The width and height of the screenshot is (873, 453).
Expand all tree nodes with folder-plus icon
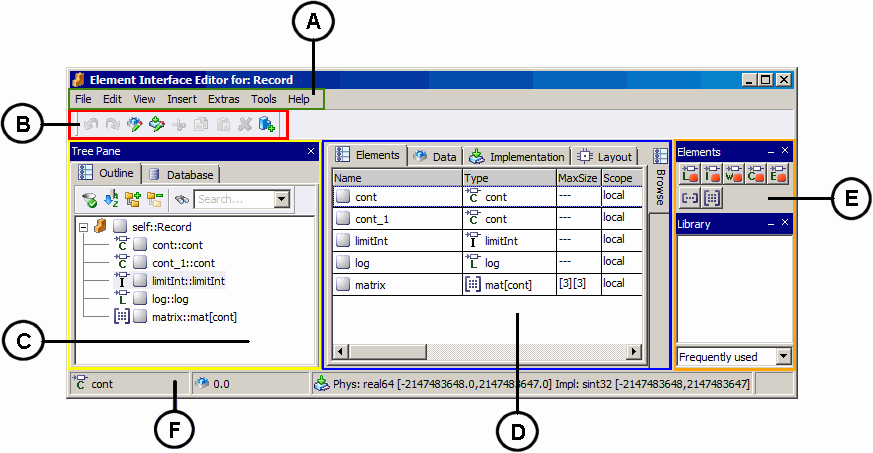(x=133, y=199)
